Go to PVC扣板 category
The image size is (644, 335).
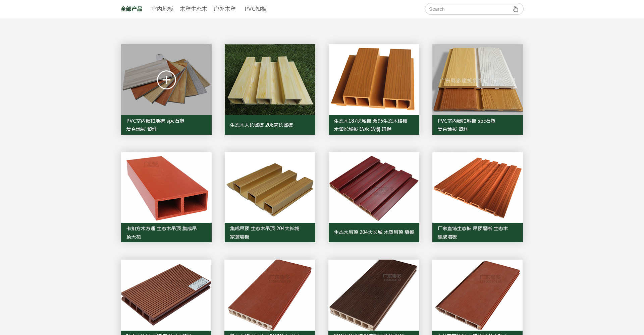[256, 9]
